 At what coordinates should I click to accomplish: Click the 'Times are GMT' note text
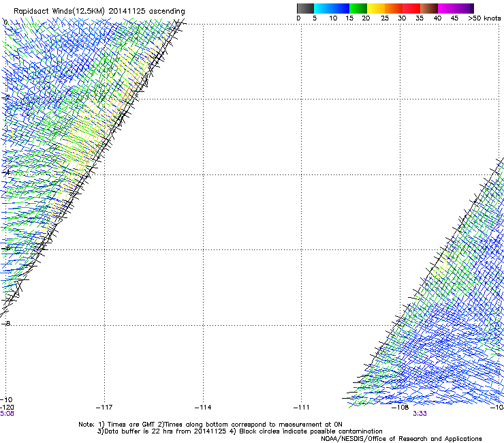[131, 425]
